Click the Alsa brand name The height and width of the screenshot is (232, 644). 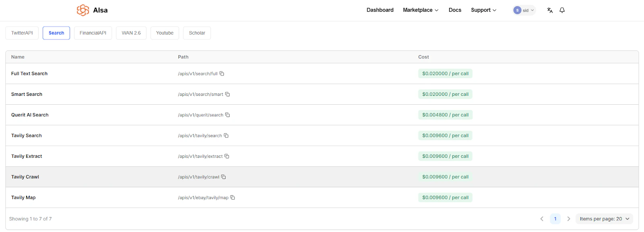click(x=100, y=10)
